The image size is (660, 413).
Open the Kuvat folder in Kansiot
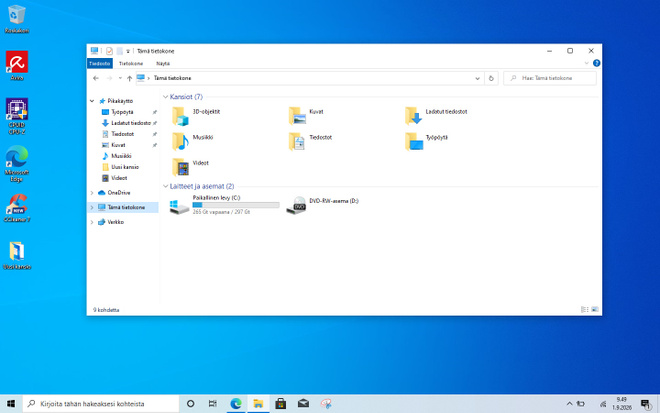[306, 116]
